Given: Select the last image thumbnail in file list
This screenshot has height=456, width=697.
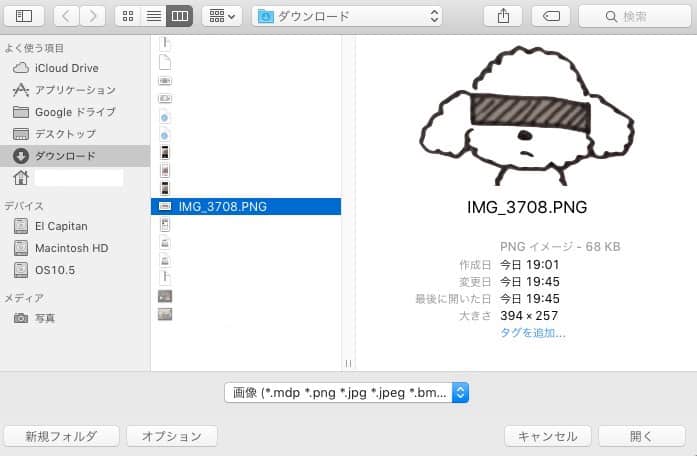Looking at the screenshot, I should [165, 314].
